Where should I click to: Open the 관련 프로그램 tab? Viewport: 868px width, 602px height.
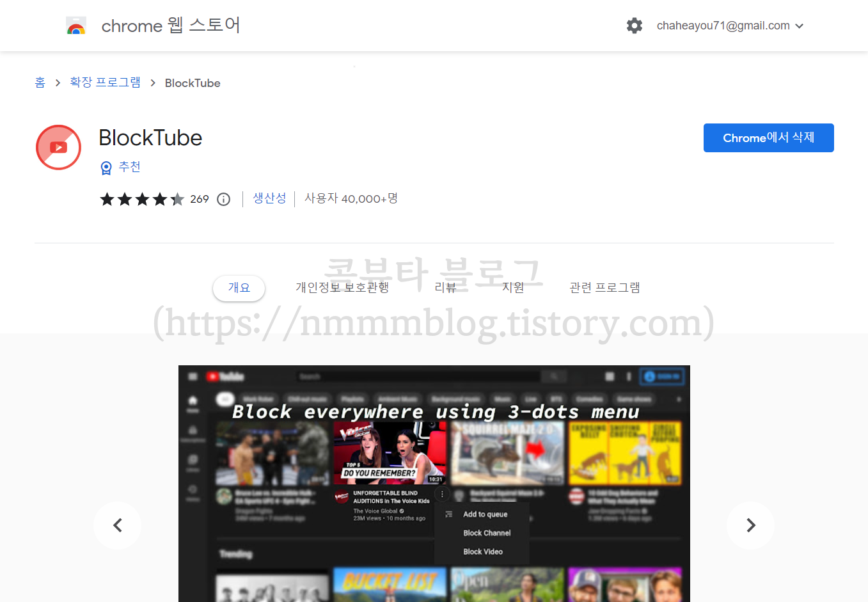coord(604,288)
